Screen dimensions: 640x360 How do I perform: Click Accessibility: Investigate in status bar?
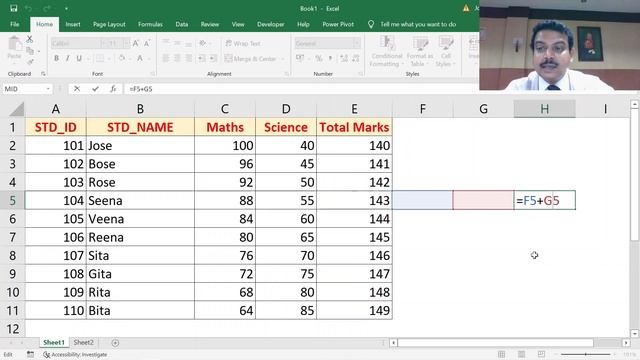[76, 355]
